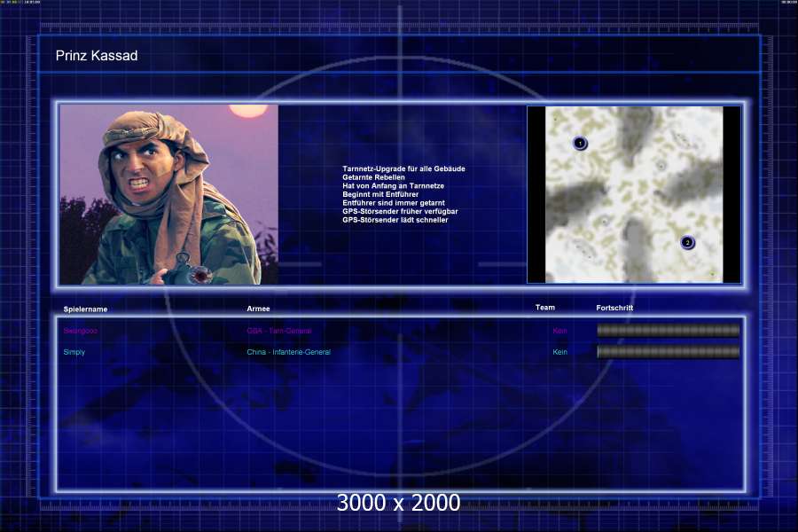Click 'Beginnt mit Entführer' line
Viewport: 798px width, 532px height.
pos(380,194)
